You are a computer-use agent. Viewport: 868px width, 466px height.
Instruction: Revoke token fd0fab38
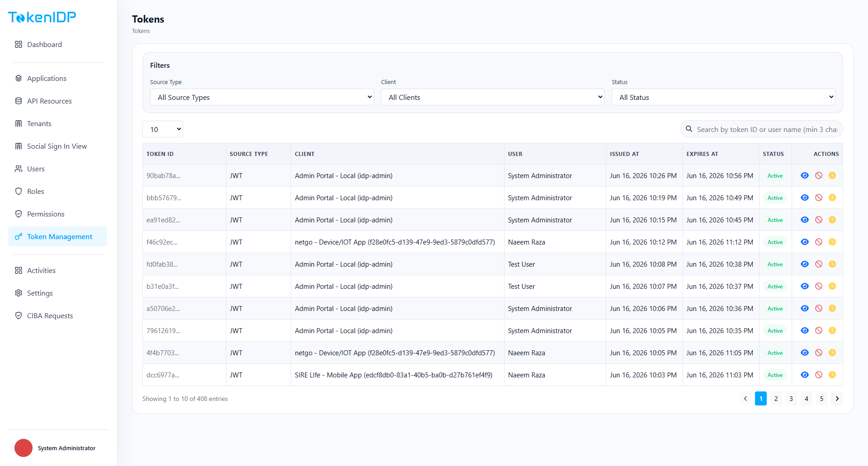point(819,264)
